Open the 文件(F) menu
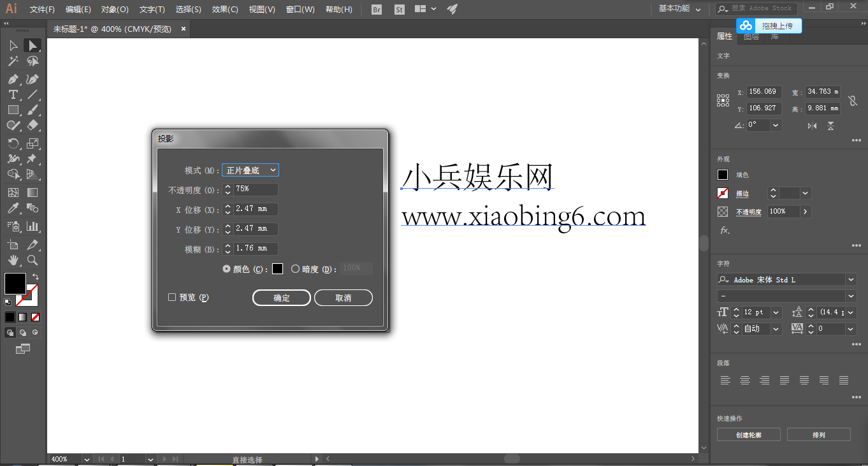This screenshot has width=868, height=466. point(42,10)
